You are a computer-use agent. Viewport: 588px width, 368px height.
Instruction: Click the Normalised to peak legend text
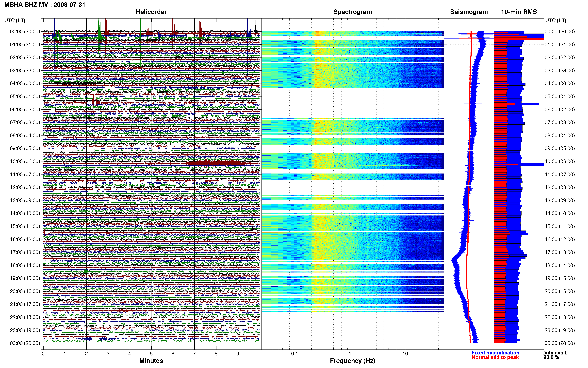pyautogui.click(x=495, y=357)
